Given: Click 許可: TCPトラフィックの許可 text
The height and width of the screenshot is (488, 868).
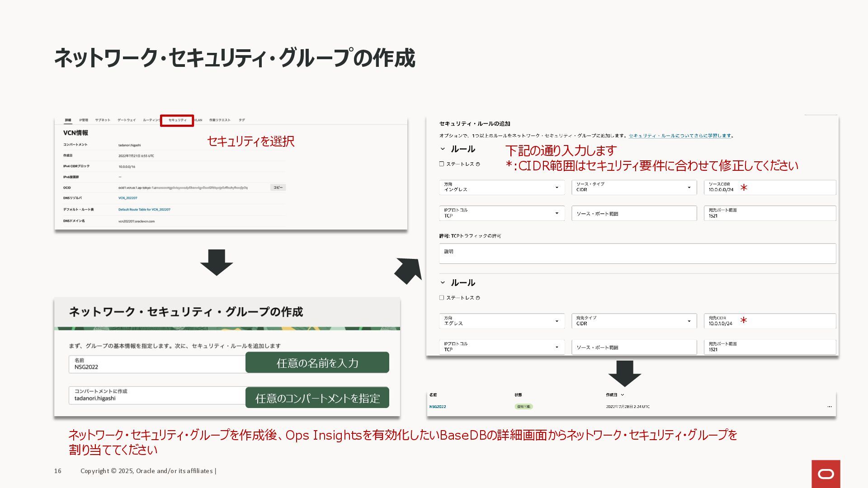Looking at the screenshot, I should (470, 236).
